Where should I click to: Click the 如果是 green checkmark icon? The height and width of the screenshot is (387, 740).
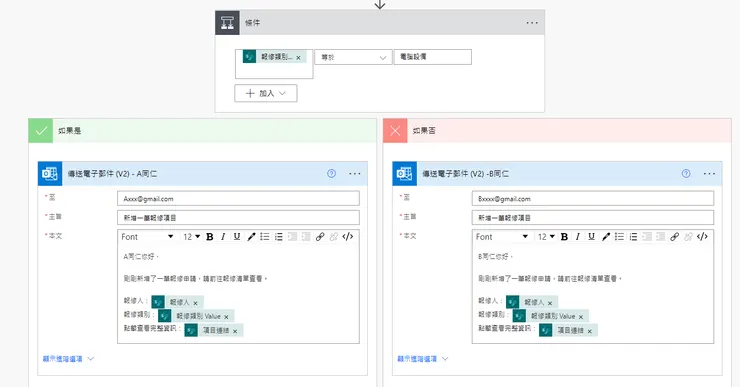(41, 131)
